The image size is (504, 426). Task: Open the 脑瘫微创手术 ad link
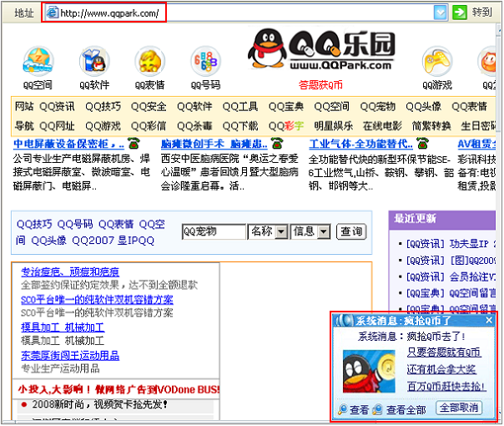[x=214, y=144]
